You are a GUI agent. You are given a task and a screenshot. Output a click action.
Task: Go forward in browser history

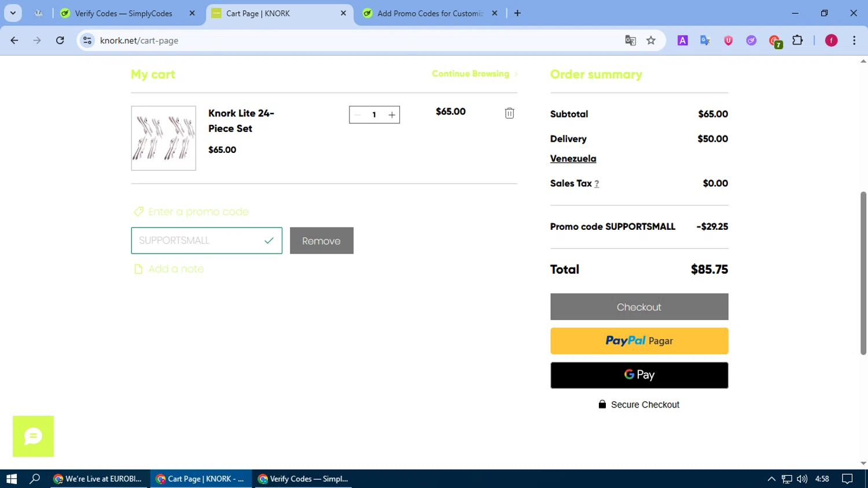click(37, 41)
